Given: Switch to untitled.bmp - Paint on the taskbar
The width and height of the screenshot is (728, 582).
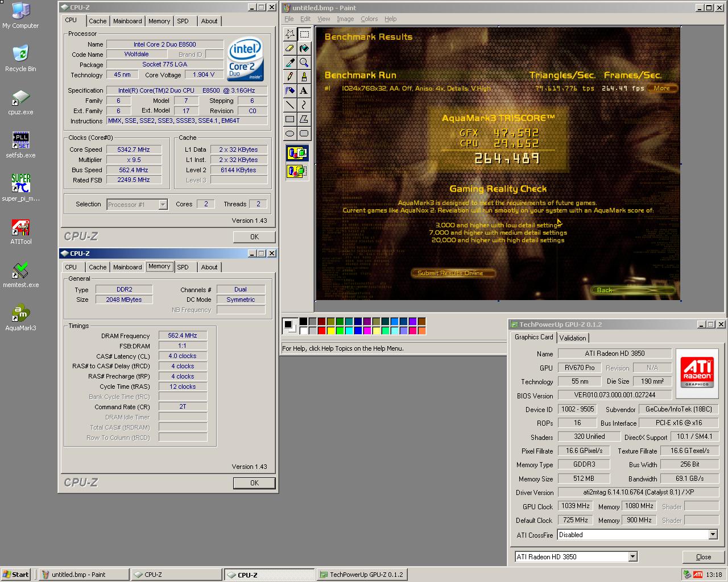Looking at the screenshot, I should 84,575.
